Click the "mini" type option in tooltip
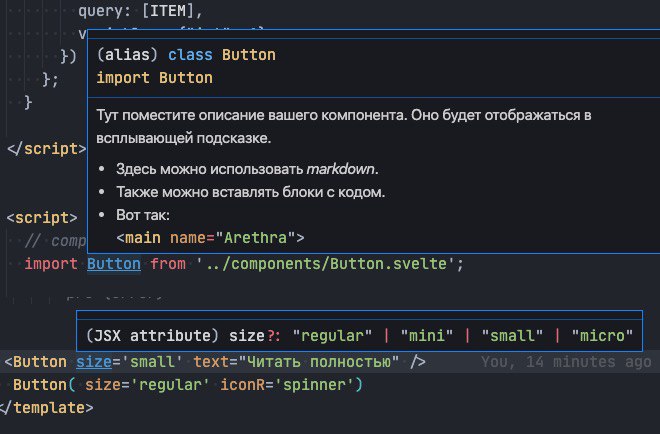 [427, 335]
